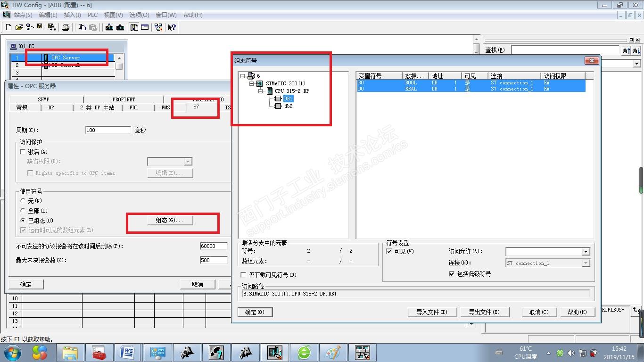Open Microsoft Word from the taskbar
Image resolution: width=644 pixels, height=362 pixels.
(128, 353)
